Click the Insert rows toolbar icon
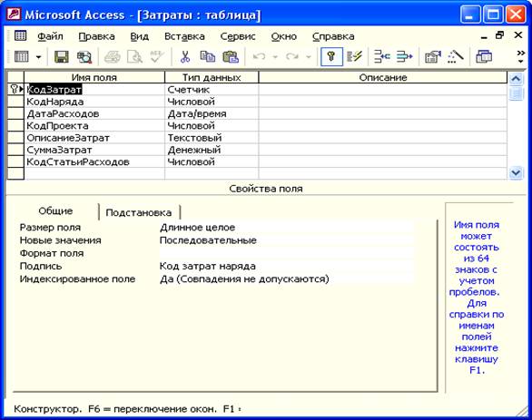The image size is (532, 420). coord(382,57)
